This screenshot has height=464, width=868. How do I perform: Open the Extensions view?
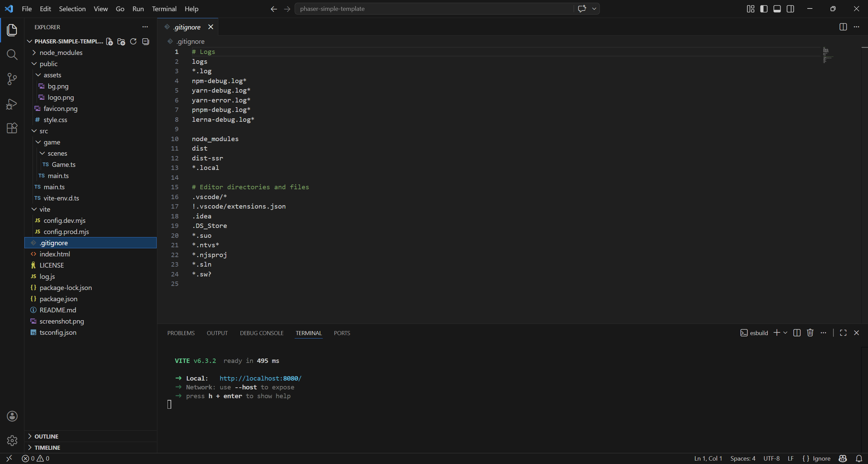point(12,128)
